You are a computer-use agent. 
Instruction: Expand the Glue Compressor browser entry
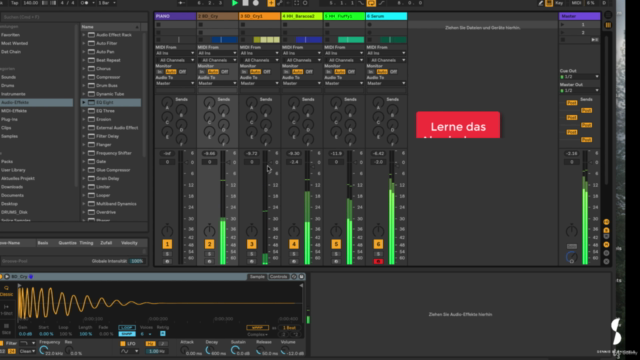84,170
